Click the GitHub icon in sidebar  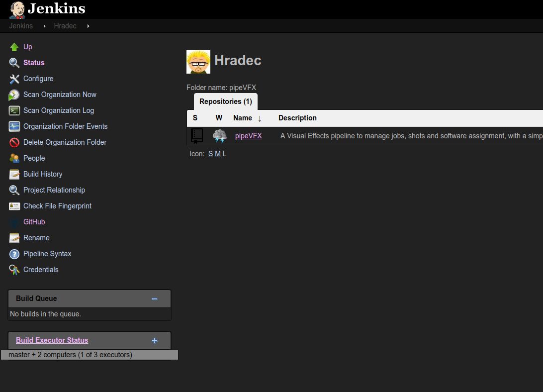[14, 222]
